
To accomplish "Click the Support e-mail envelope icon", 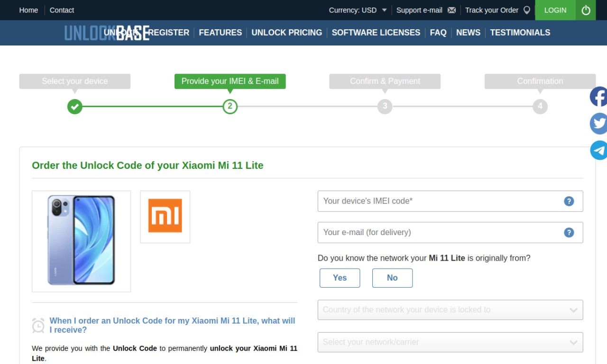I will pos(451,10).
